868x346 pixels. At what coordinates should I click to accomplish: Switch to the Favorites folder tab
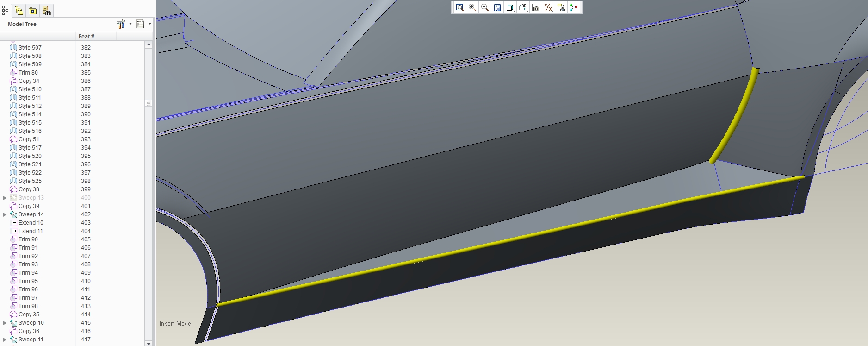(32, 11)
